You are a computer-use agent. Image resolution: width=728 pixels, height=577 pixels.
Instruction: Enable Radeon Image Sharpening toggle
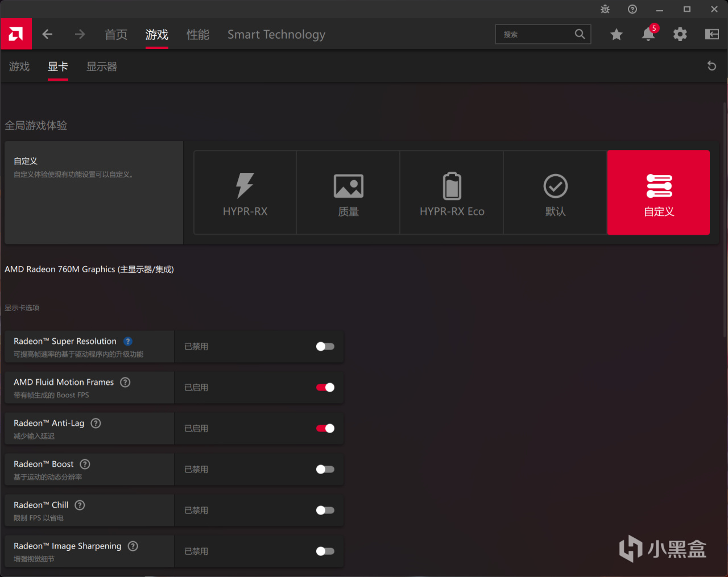pyautogui.click(x=325, y=551)
